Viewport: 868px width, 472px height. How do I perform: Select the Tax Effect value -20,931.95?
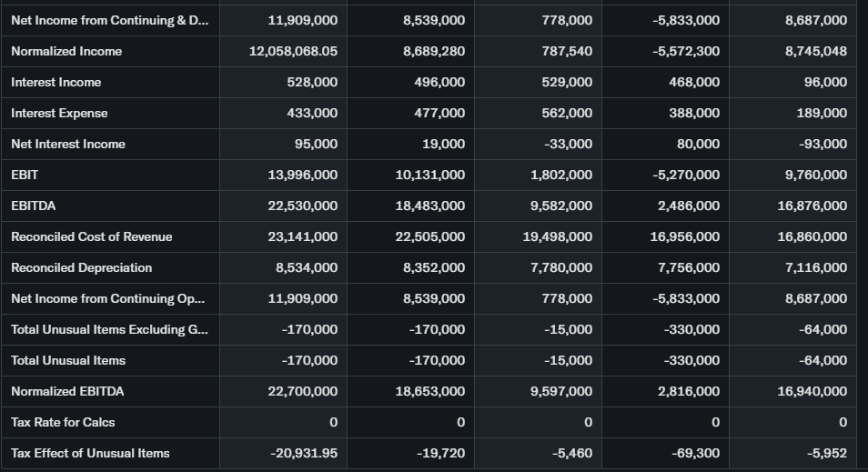304,453
